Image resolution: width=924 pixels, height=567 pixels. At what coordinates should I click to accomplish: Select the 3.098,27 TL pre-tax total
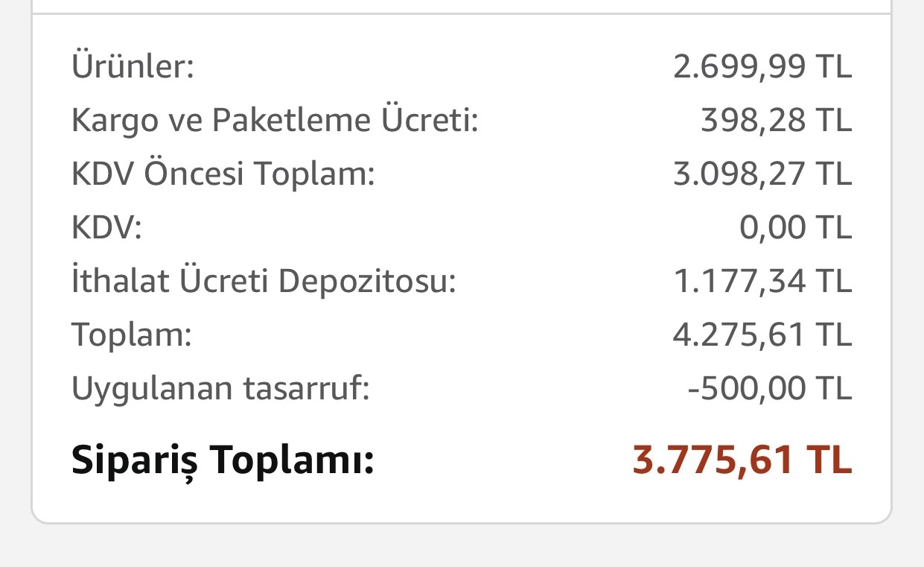(x=762, y=174)
